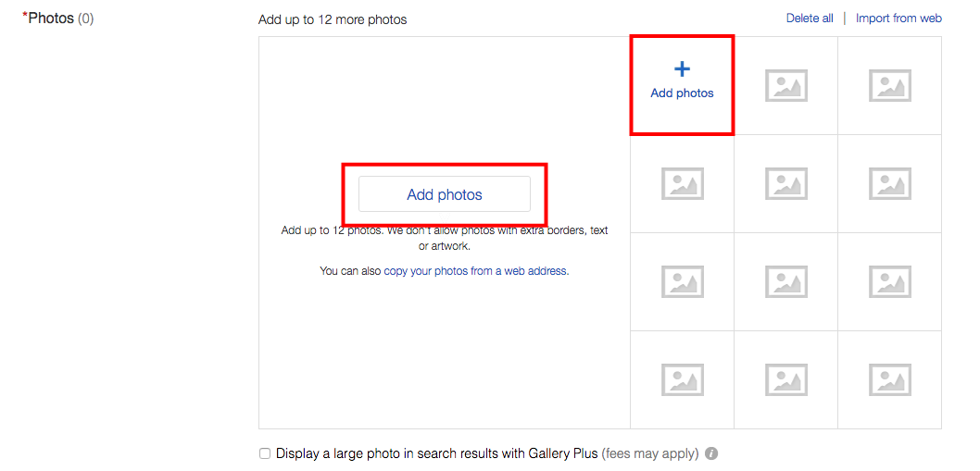Screen dimensions: 980x471
Task: Enable the Gallery Plus large photo checkbox
Action: coord(265,454)
